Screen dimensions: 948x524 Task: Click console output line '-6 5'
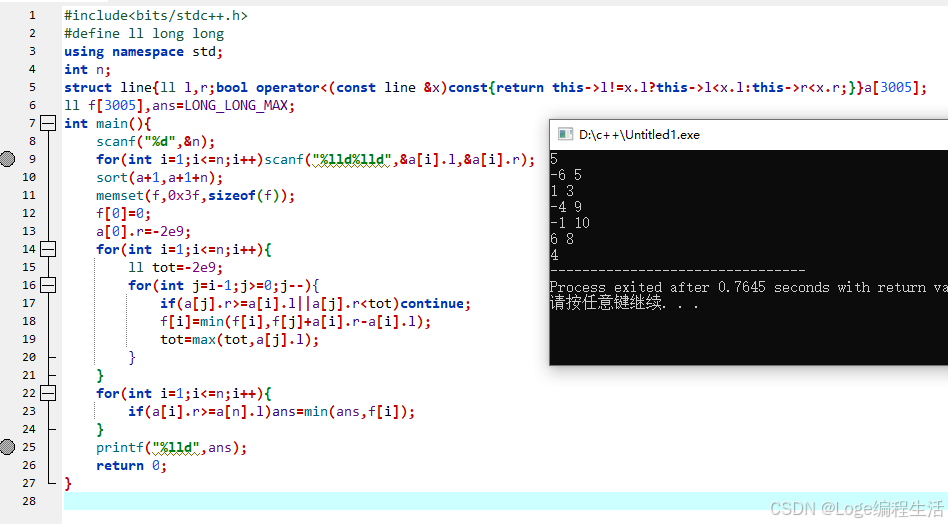566,175
